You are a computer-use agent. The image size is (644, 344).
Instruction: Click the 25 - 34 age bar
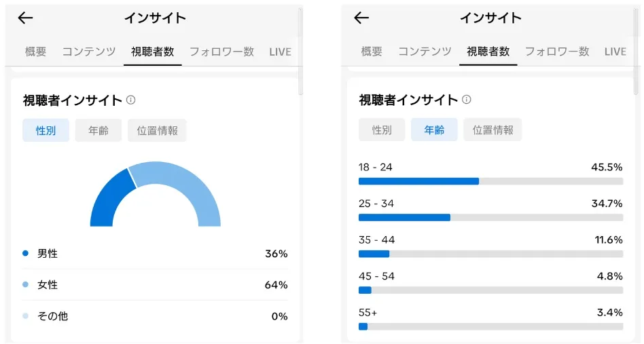click(490, 217)
